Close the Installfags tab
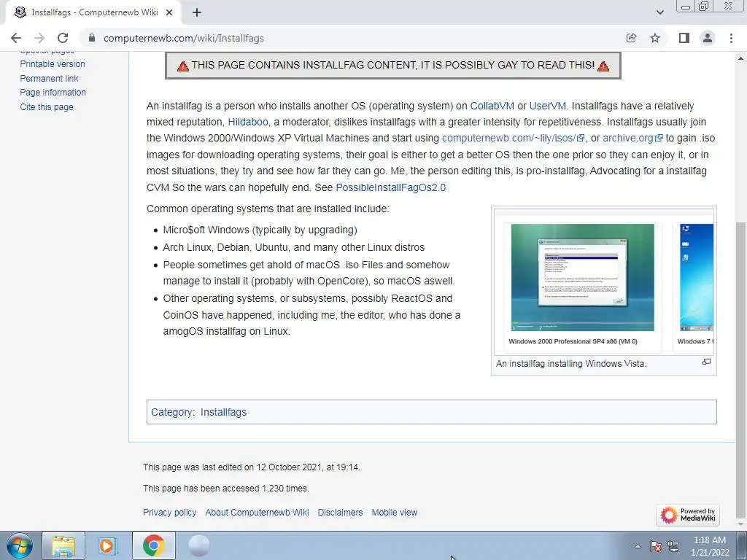The image size is (747, 560). click(x=169, y=13)
